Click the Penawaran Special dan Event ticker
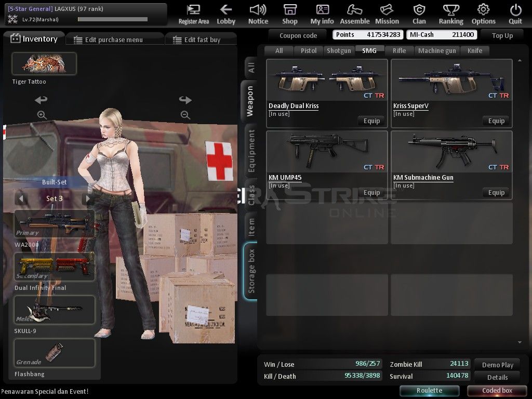This screenshot has height=399, width=532. (x=45, y=392)
